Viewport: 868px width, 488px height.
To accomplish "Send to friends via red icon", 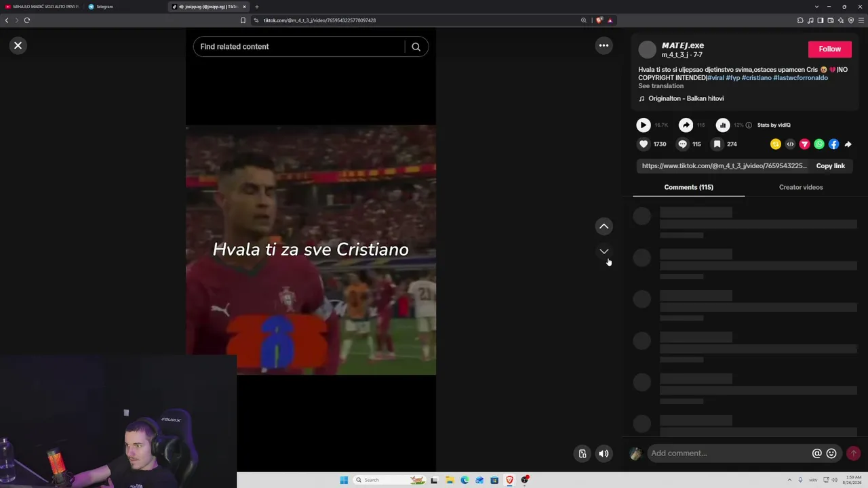I will click(x=805, y=144).
